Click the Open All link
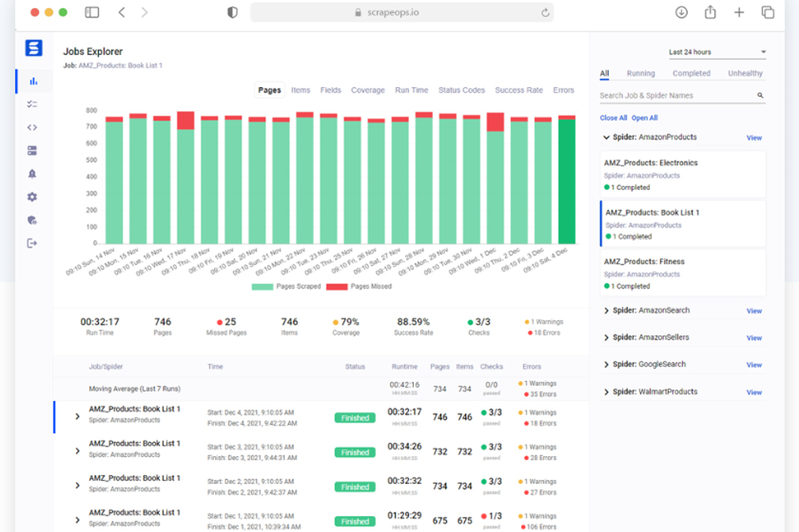The image size is (799, 532). point(645,117)
